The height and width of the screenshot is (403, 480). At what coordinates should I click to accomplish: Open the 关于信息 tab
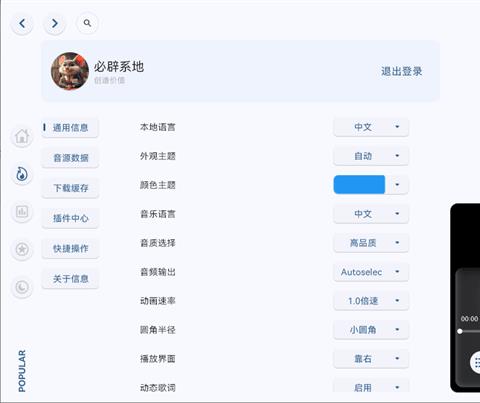click(70, 279)
